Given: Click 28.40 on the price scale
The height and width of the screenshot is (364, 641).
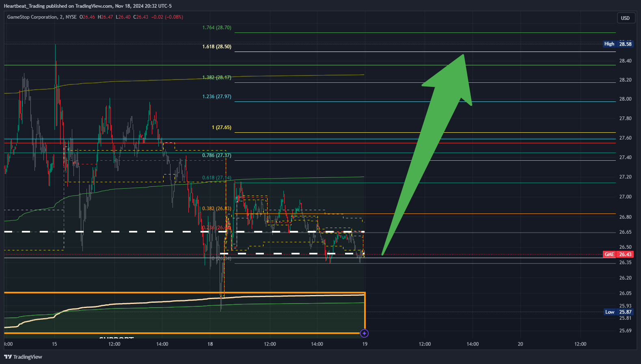Looking at the screenshot, I should tap(625, 61).
